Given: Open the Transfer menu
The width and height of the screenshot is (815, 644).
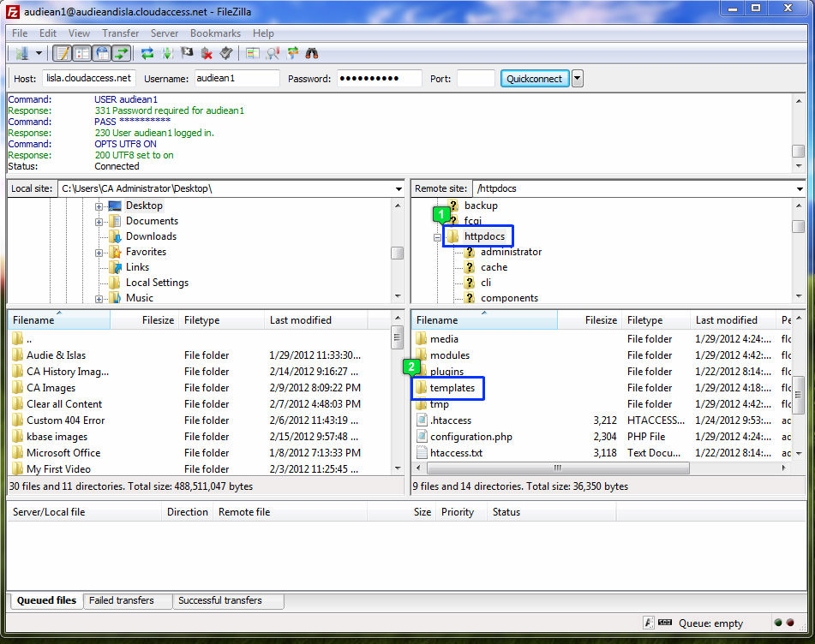Looking at the screenshot, I should pos(121,33).
